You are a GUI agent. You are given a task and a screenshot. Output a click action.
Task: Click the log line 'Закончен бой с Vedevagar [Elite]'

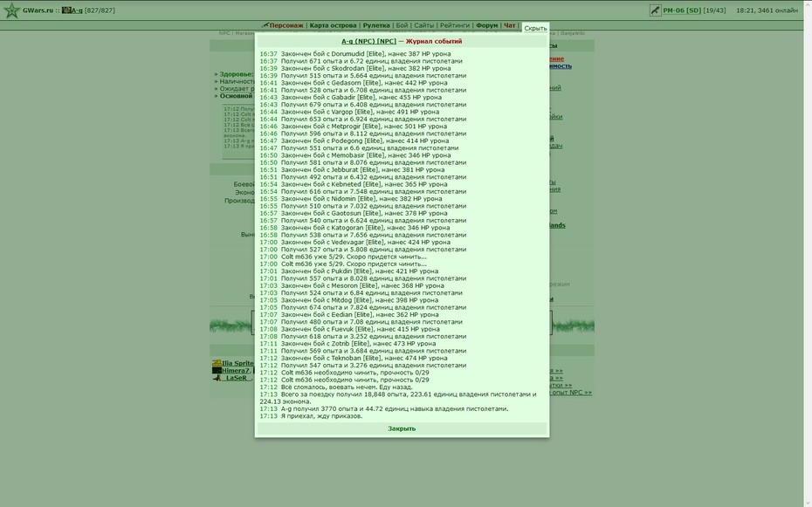(354, 242)
